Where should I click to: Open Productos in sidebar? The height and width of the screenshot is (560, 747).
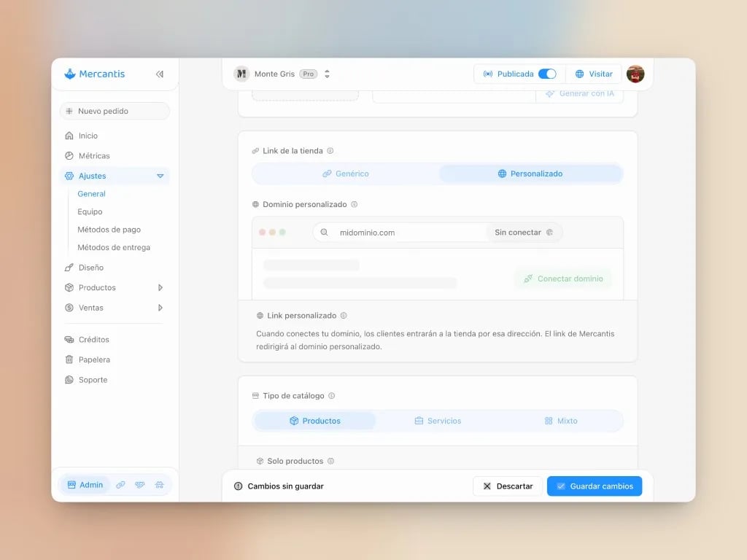click(x=97, y=287)
